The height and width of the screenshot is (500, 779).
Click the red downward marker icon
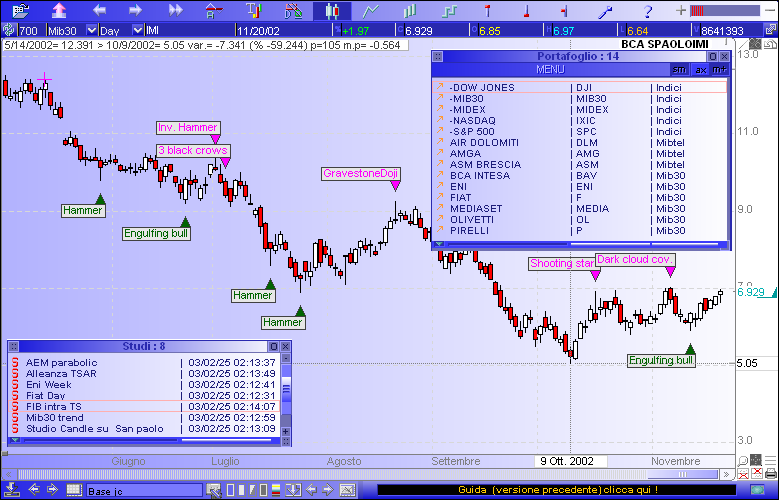(526, 10)
